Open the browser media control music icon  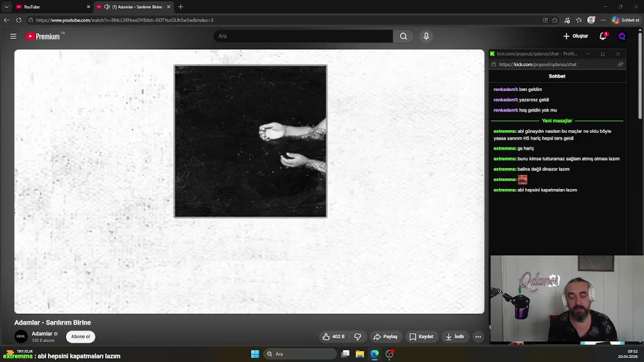[567, 20]
